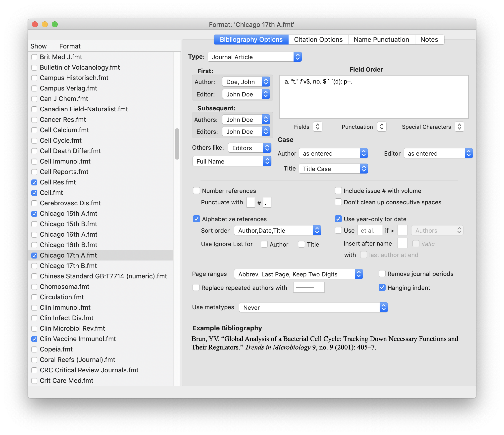This screenshot has height=435, width=504.
Task: Click the yellow minimize window button
Action: [45, 24]
